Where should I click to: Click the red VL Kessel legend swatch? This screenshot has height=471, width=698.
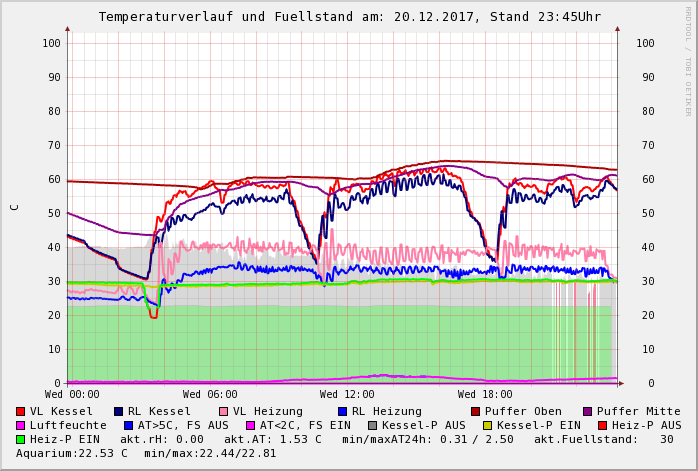21,412
